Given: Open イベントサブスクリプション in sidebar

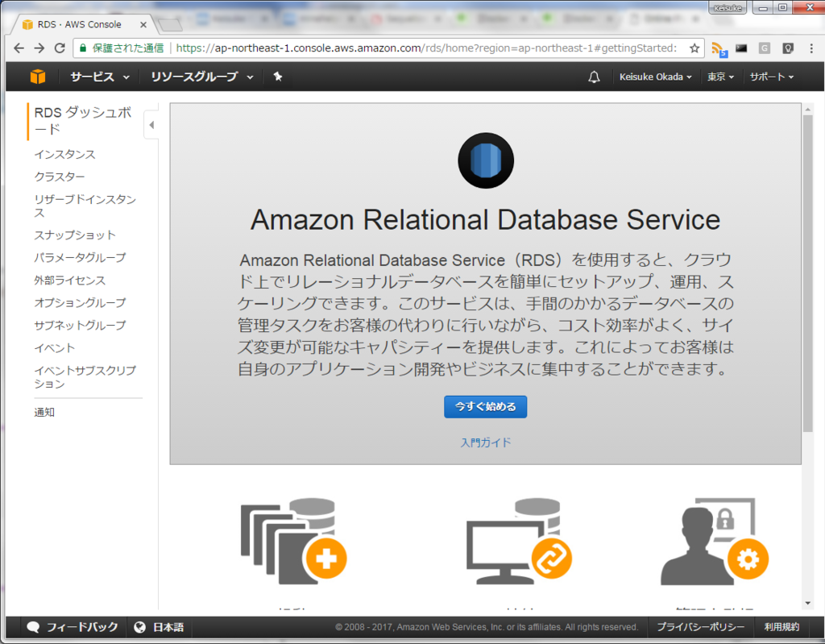Looking at the screenshot, I should pos(85,377).
